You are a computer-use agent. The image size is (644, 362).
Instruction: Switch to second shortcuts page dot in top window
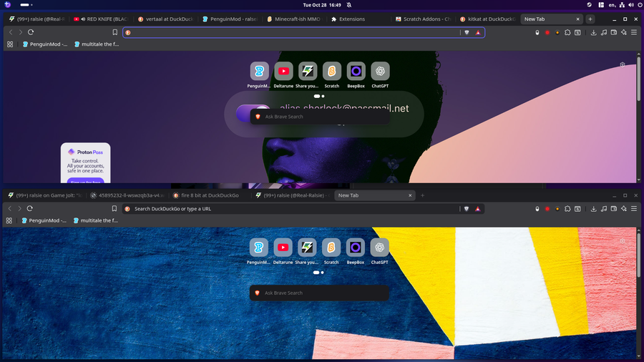pyautogui.click(x=323, y=96)
